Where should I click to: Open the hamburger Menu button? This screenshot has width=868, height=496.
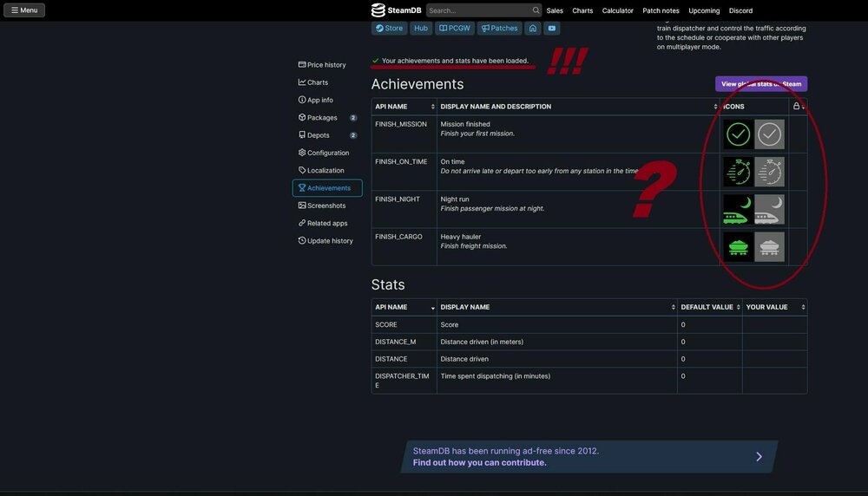(x=24, y=10)
